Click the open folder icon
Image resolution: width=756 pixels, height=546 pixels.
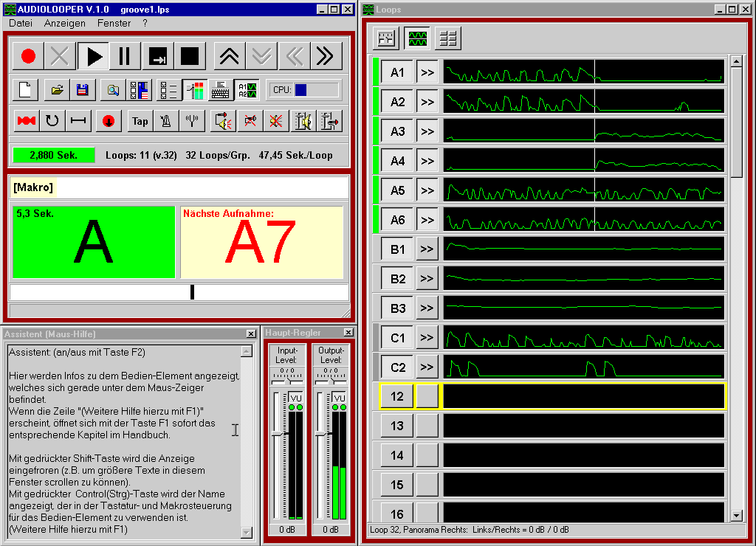(56, 90)
